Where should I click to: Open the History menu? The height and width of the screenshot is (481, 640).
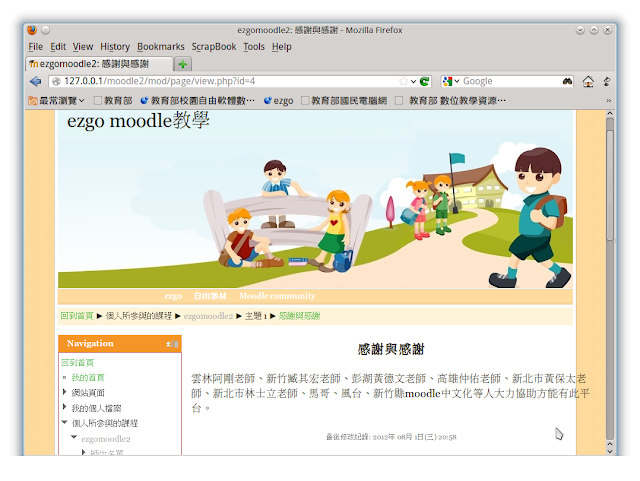coord(115,47)
